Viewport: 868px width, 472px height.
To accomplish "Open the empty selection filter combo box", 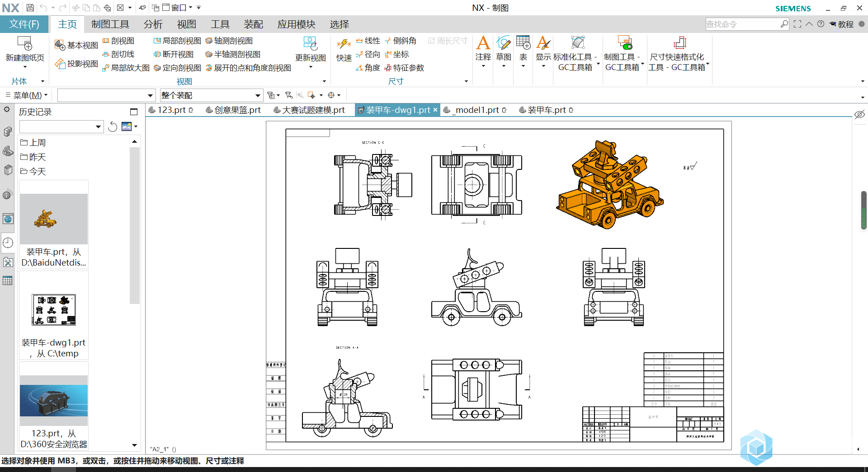I will pos(106,95).
